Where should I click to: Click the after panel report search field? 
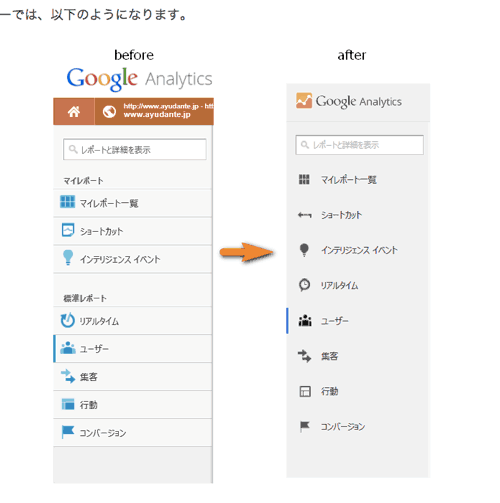pos(360,145)
